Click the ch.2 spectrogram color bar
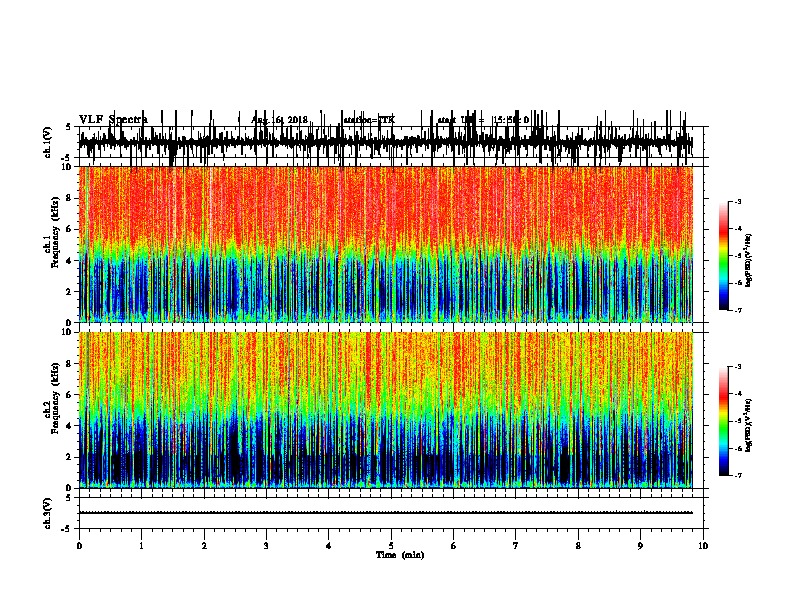The image size is (792, 612). point(724,421)
